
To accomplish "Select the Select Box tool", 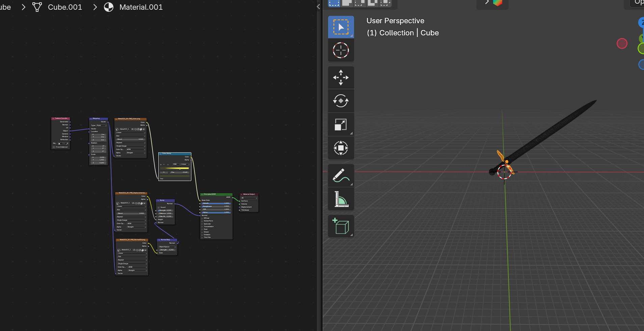I will 341,27.
